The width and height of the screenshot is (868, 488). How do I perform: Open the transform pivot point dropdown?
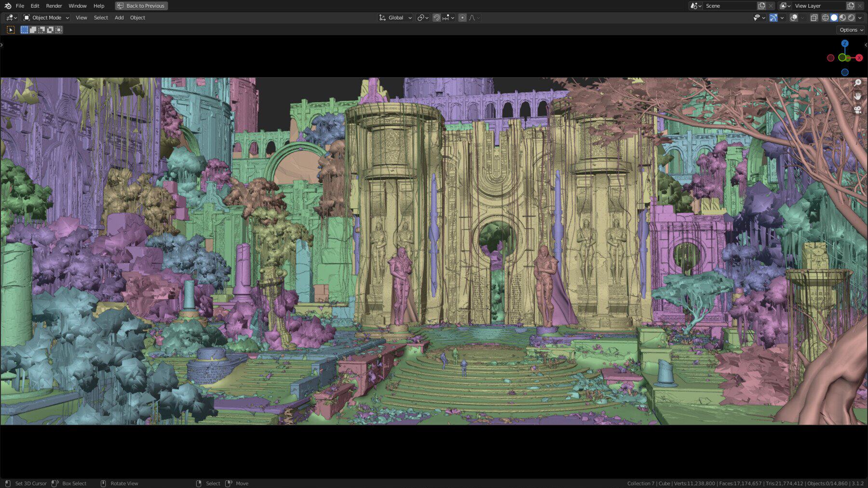tap(423, 18)
